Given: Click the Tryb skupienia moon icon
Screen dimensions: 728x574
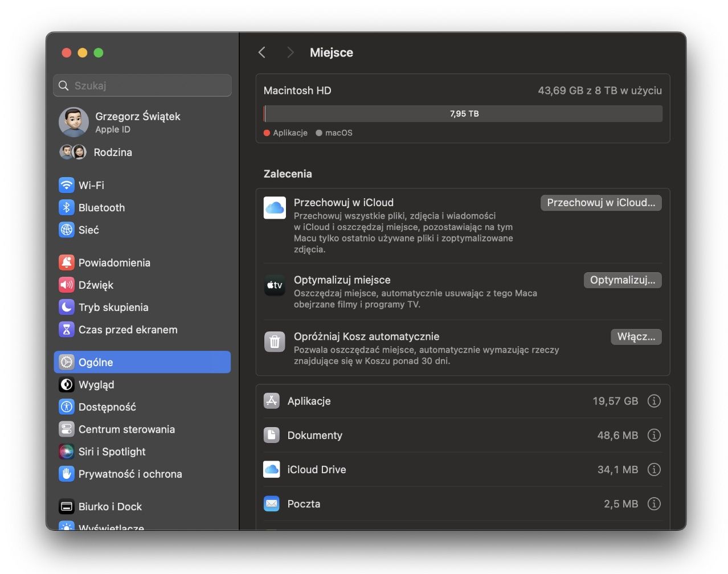Looking at the screenshot, I should coord(67,307).
